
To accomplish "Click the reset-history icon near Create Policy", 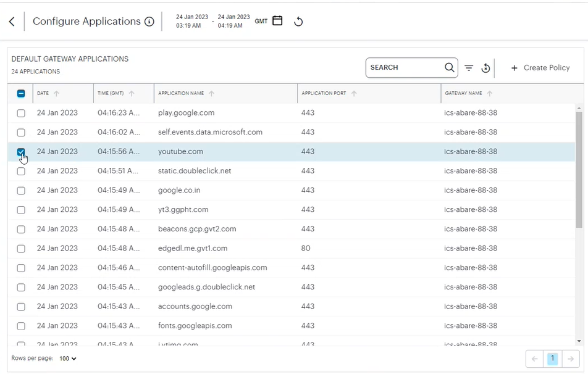I will 486,68.
